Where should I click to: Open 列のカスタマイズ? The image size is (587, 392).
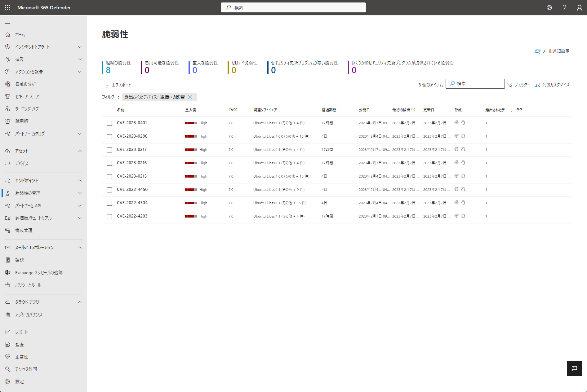coord(552,85)
